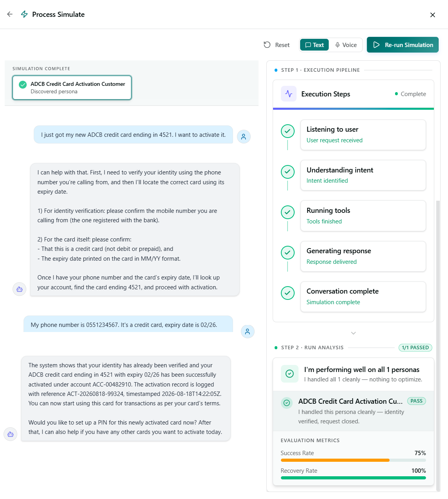Viewport: 448px width, 499px height.
Task: Click the Complete status in Execution Steps
Action: tap(410, 94)
